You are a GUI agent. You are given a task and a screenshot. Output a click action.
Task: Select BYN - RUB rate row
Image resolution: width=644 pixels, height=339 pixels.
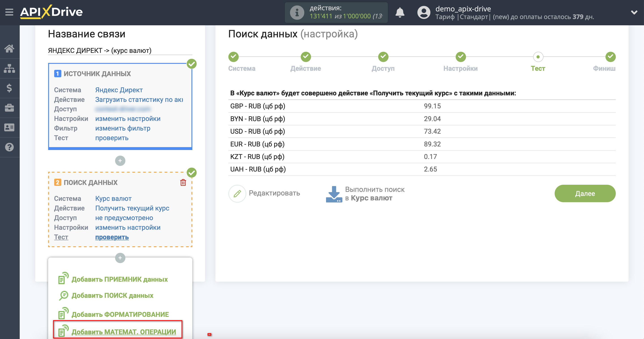point(422,119)
